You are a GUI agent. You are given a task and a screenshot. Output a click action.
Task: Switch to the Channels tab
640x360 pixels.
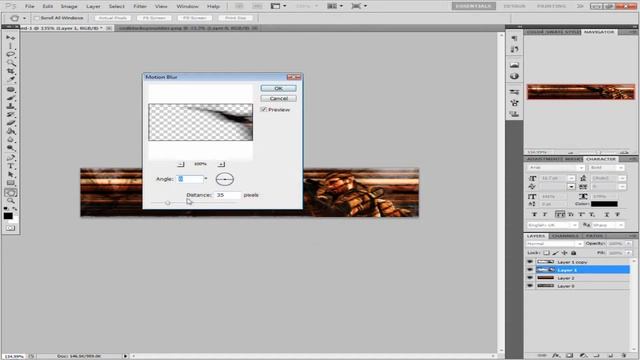point(566,236)
